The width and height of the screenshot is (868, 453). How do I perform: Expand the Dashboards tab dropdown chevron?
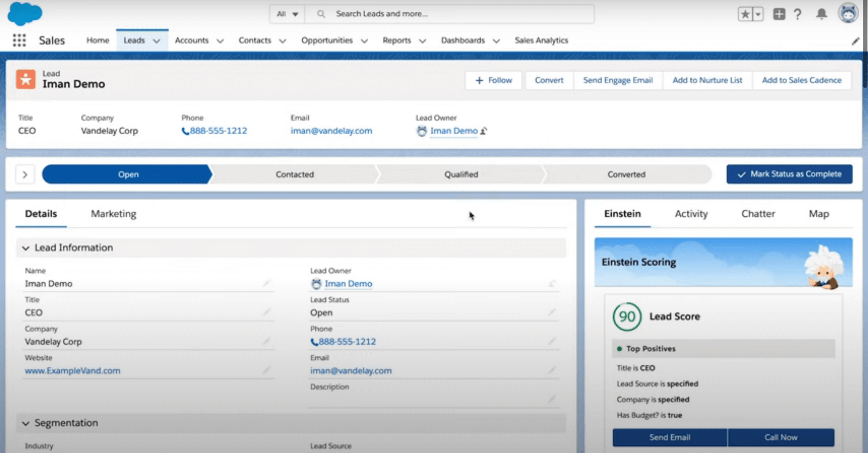[x=496, y=41]
